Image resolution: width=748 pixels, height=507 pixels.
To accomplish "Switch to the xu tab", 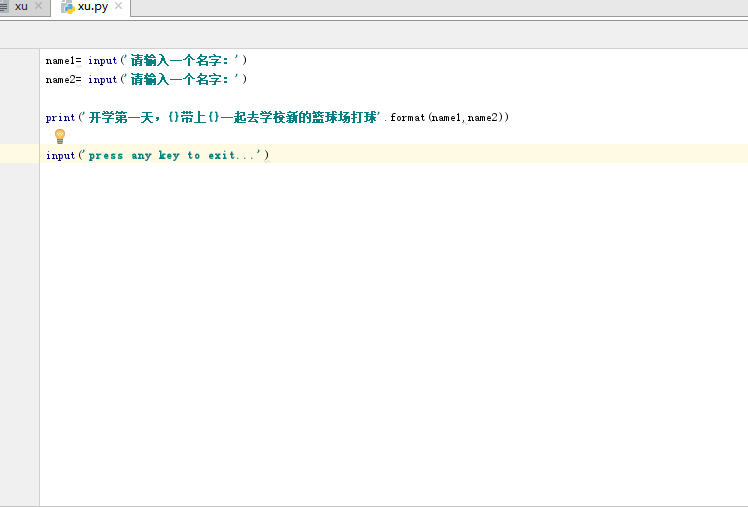I will pyautogui.click(x=21, y=7).
